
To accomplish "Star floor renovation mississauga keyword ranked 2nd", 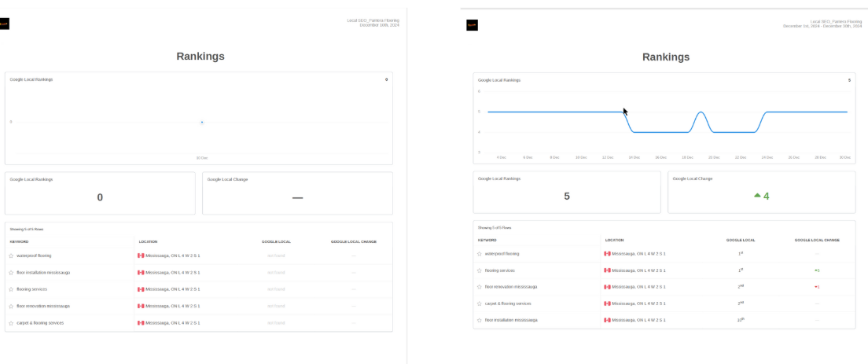I will point(480,287).
